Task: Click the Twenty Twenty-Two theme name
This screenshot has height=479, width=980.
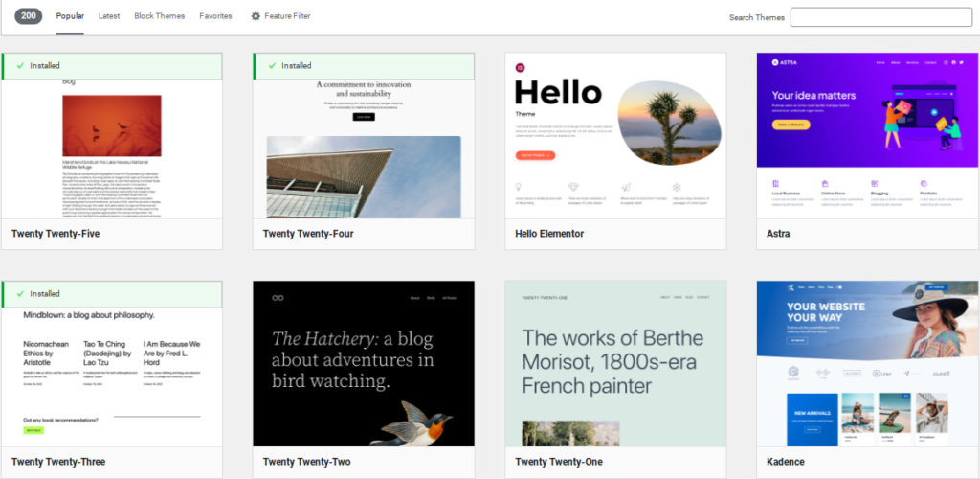Action: tap(307, 462)
